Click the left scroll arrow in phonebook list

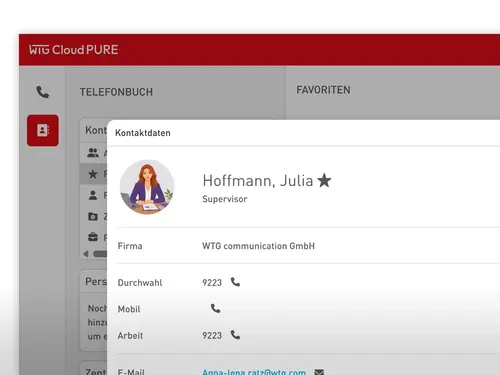coord(86,254)
